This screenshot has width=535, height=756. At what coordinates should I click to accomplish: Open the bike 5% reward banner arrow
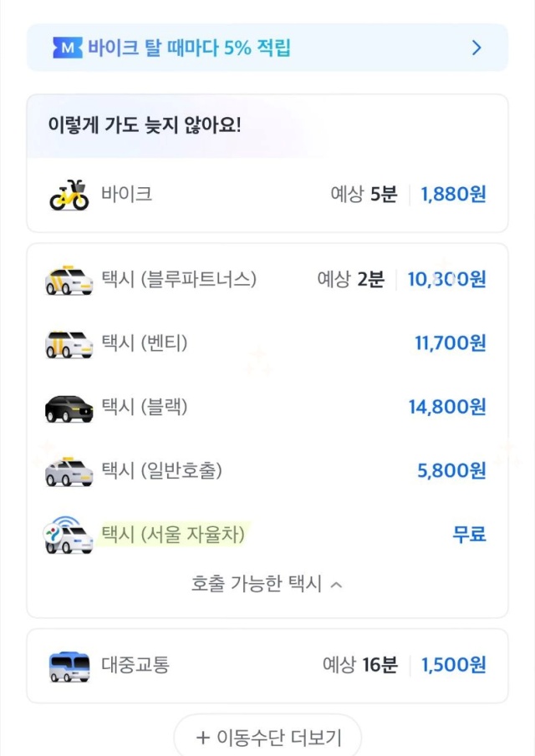point(476,48)
